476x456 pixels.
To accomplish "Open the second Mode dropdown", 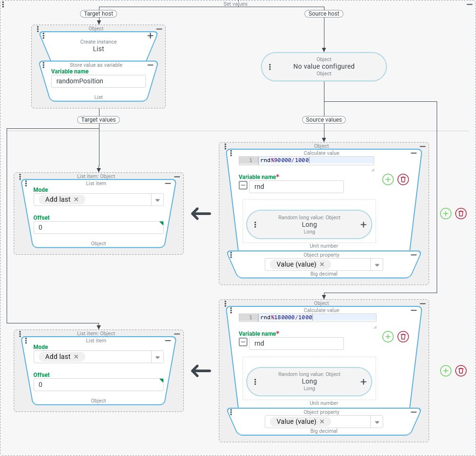I will 158,357.
